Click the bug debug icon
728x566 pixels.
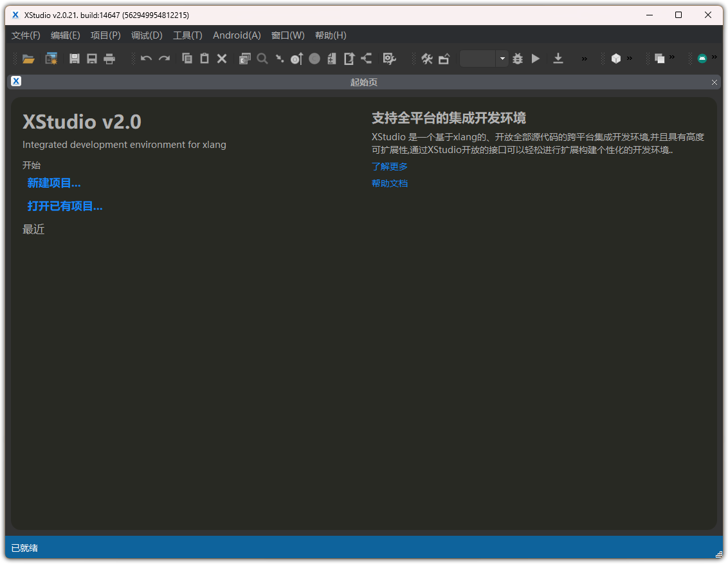(518, 59)
